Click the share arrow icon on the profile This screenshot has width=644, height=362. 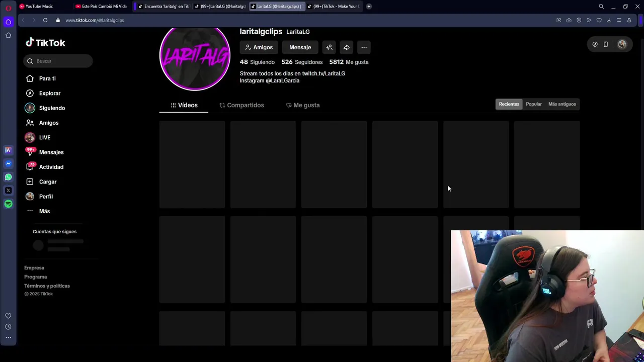tap(347, 47)
